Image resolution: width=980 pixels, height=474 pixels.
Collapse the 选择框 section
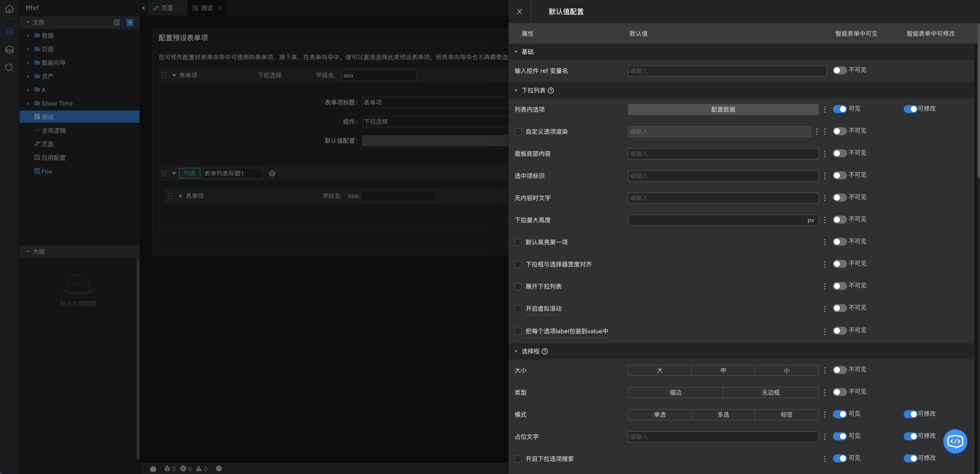tap(516, 351)
